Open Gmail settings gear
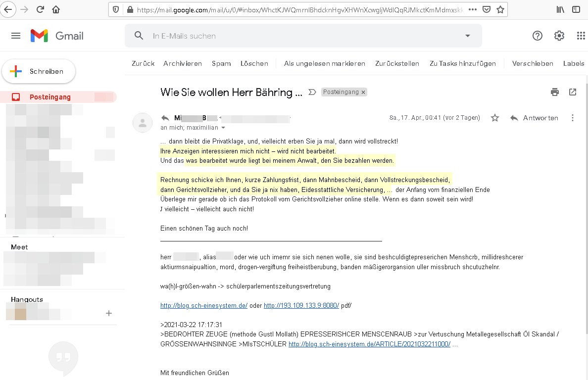This screenshot has height=380, width=588. [x=559, y=36]
